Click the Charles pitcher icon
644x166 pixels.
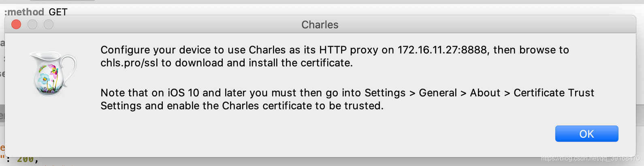click(x=53, y=74)
